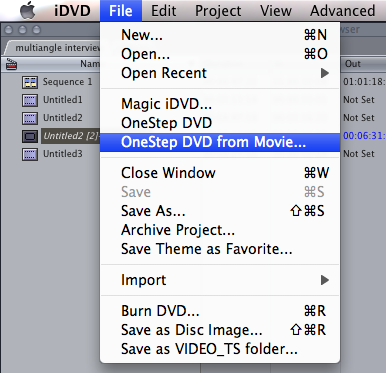Open the Edit menu

click(x=163, y=11)
